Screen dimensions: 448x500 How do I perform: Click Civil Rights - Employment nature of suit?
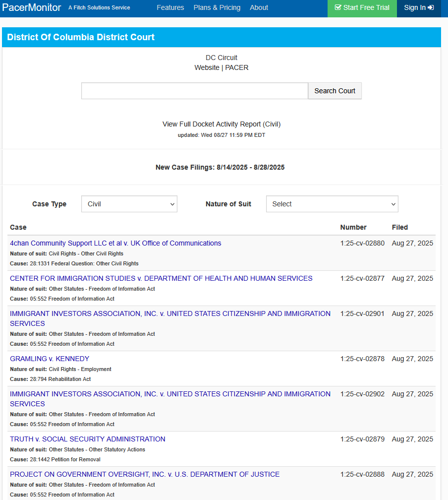[80, 369]
